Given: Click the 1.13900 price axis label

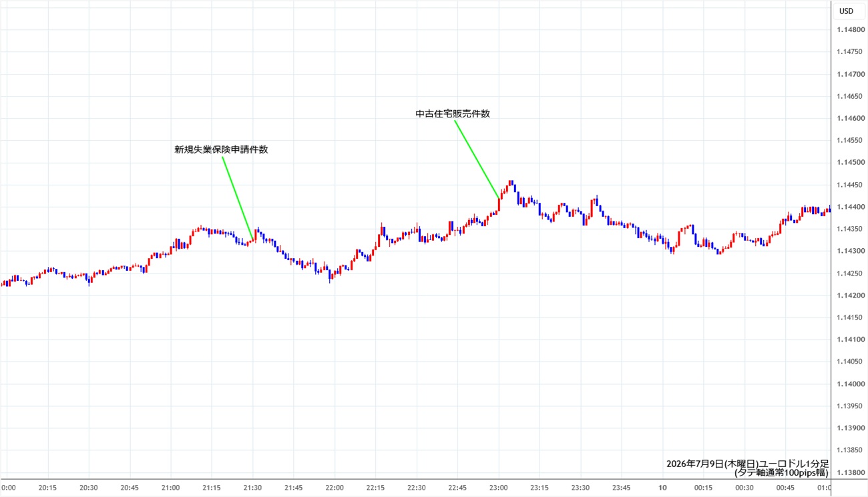Looking at the screenshot, I should pyautogui.click(x=850, y=428).
